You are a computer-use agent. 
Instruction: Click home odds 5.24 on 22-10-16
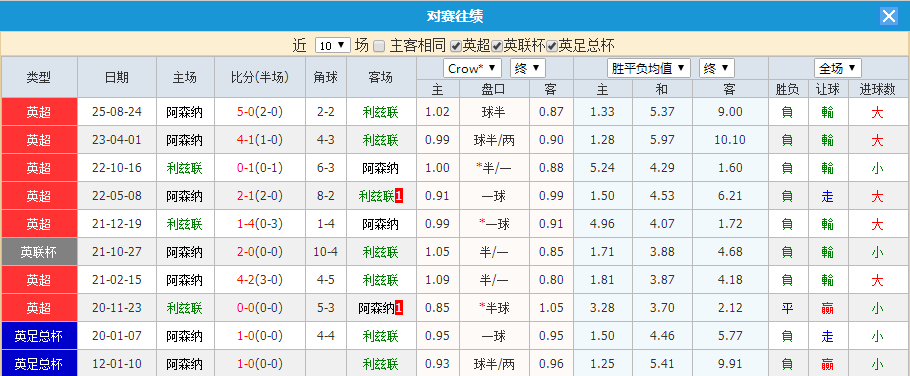point(602,168)
